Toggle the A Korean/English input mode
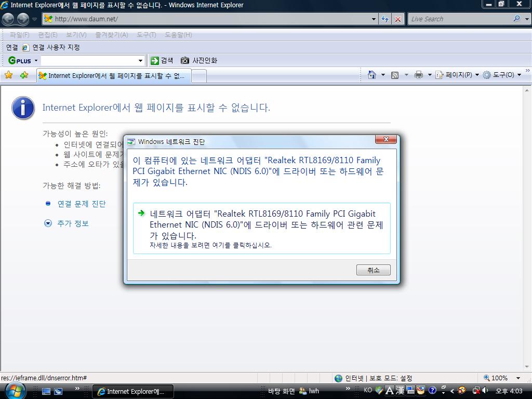Screen dimensions: 532x399 coord(390,391)
